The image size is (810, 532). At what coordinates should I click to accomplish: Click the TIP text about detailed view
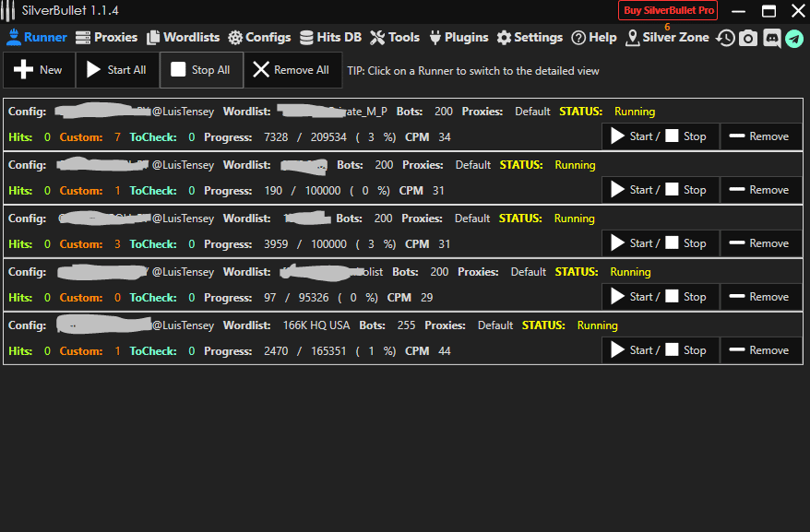click(x=472, y=71)
